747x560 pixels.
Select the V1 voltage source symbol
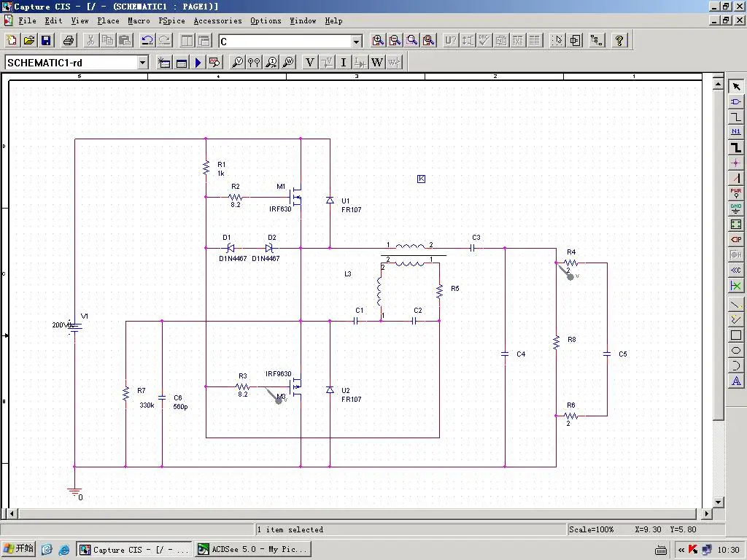point(75,327)
